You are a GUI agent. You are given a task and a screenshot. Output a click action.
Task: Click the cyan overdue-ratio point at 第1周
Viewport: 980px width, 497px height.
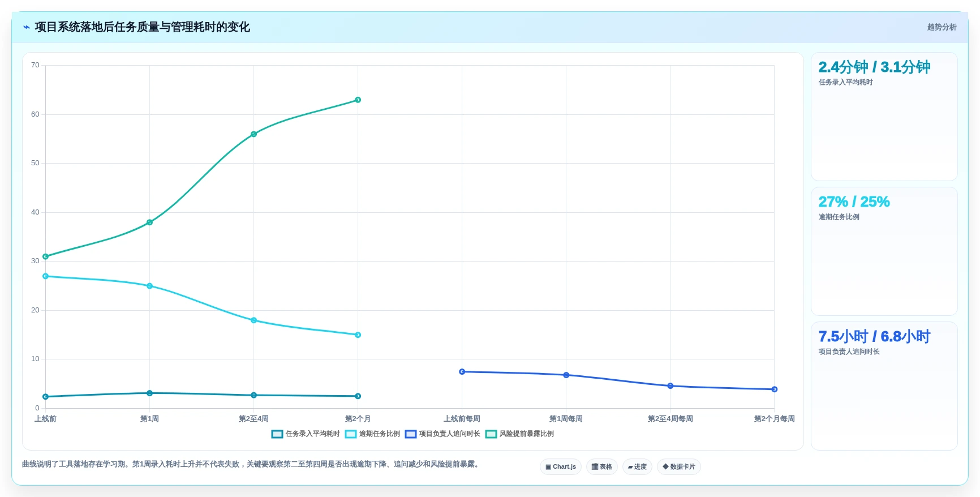click(x=149, y=286)
